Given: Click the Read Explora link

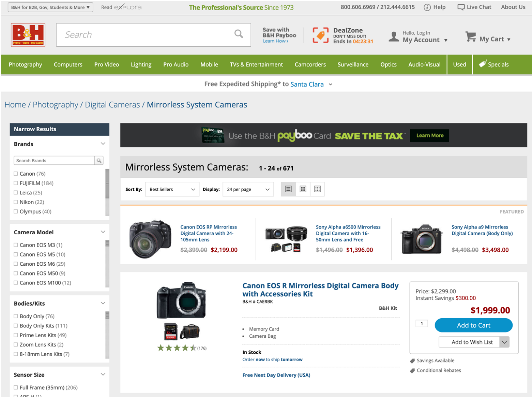Looking at the screenshot, I should [x=121, y=7].
